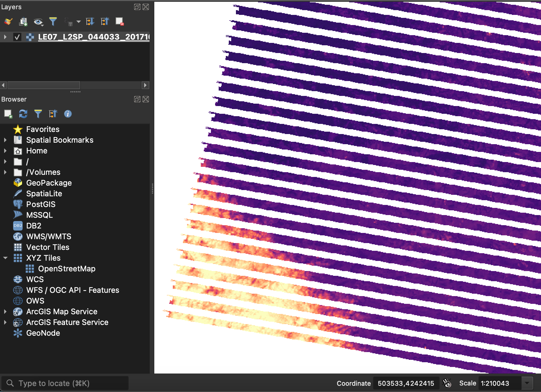Toggle visibility checkbox of LE07_L2SP layer
541x392 pixels.
[x=17, y=37]
